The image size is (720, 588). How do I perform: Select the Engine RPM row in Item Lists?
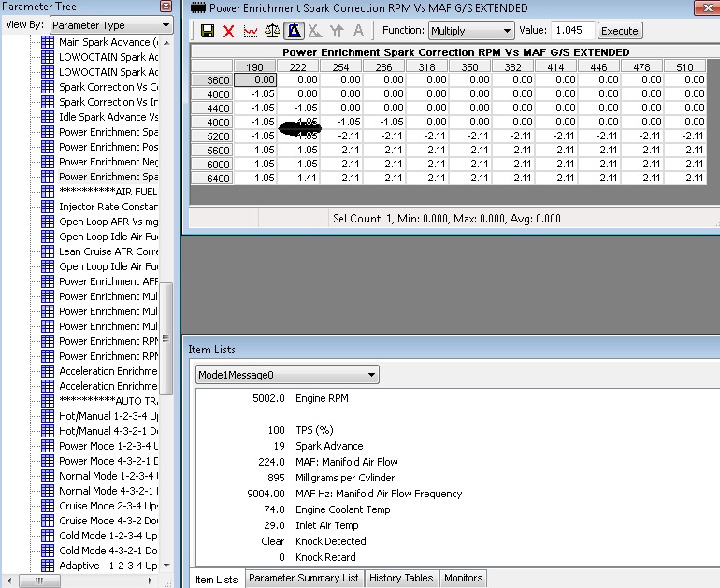(300, 398)
